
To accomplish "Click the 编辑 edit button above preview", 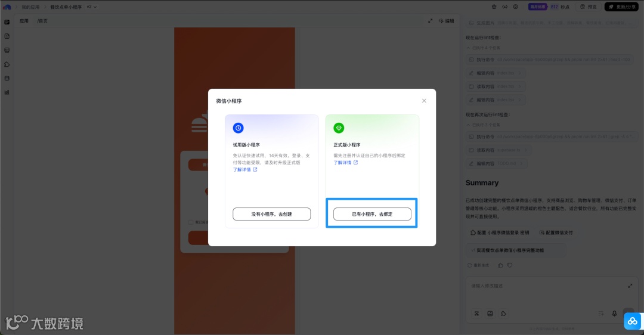I will pyautogui.click(x=447, y=20).
